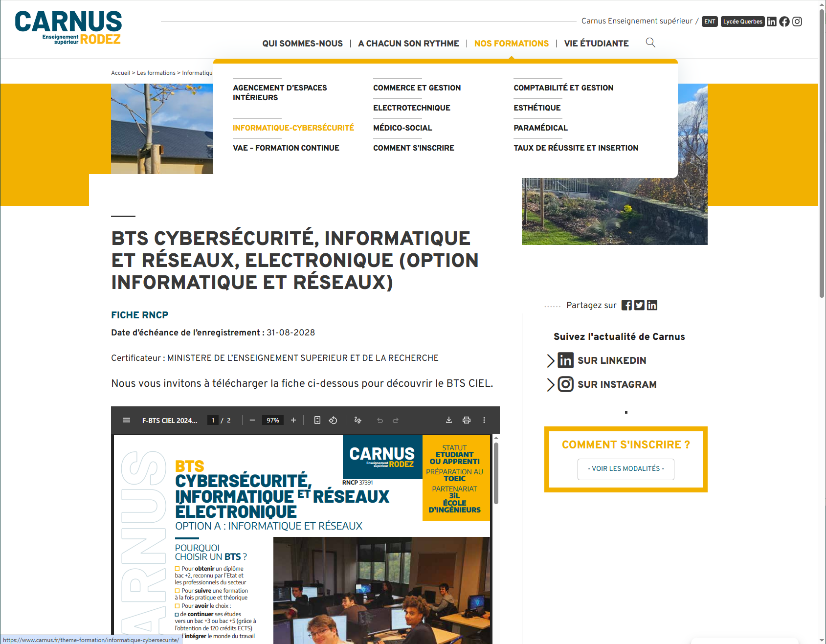The width and height of the screenshot is (826, 644).
Task: Click the LinkedIn logo beside SUR LINKEDIN
Action: coord(566,360)
